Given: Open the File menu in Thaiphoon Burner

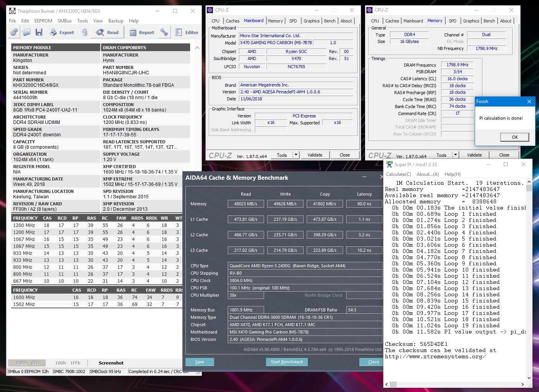Looking at the screenshot, I should click(12, 21).
